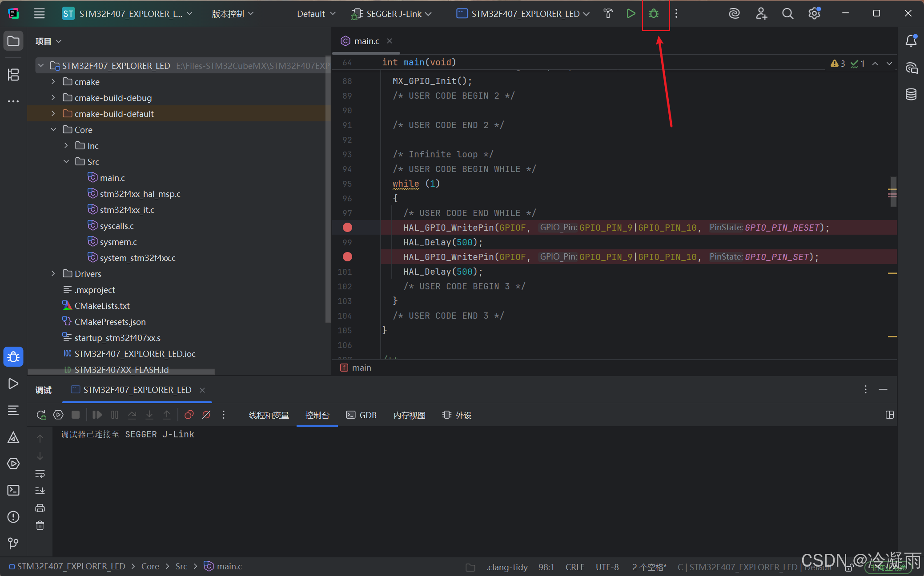924x576 pixels.
Task: Toggle soft-wrap in console
Action: 40,474
